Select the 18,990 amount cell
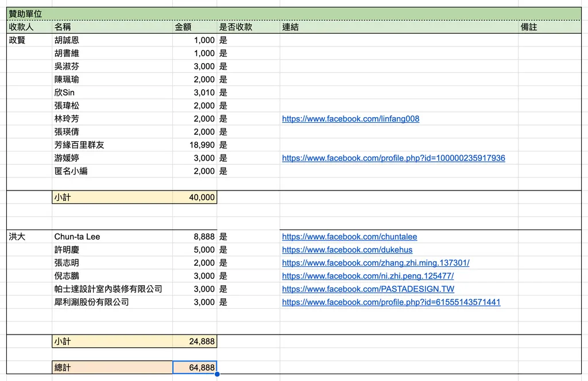This screenshot has height=381, width=588. click(195, 145)
